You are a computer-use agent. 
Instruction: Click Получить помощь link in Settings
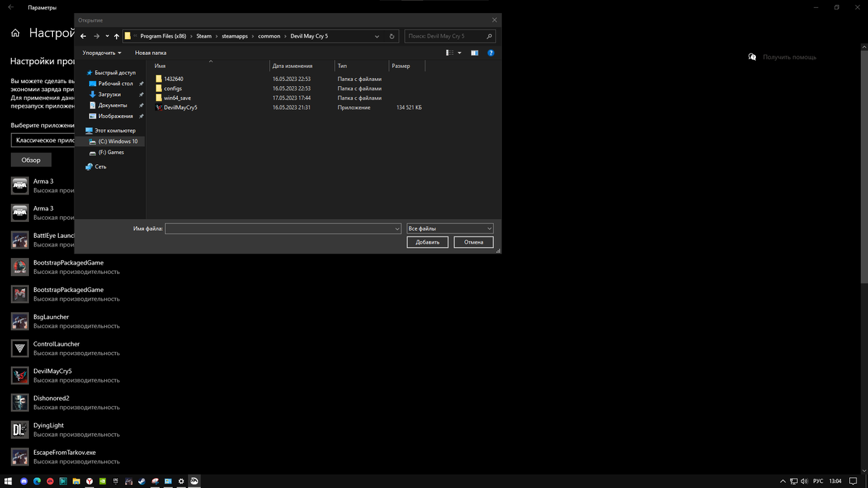(x=790, y=57)
